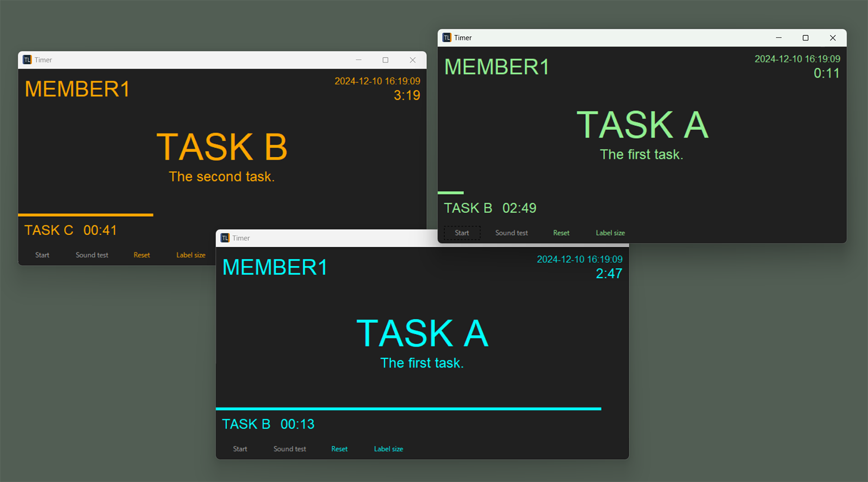The height and width of the screenshot is (482, 868).
Task: Click the app icon in cyan Timer title bar
Action: pos(225,238)
